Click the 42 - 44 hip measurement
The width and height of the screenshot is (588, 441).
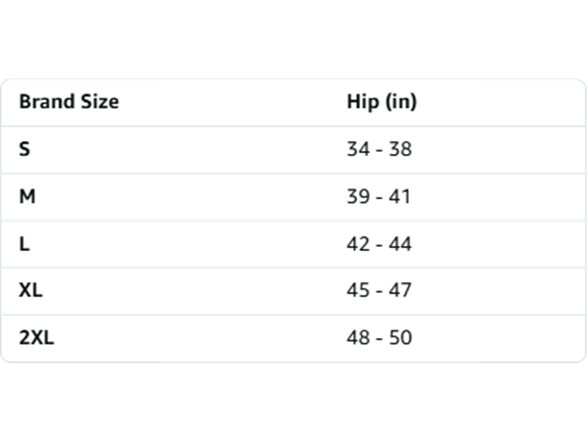pos(379,244)
